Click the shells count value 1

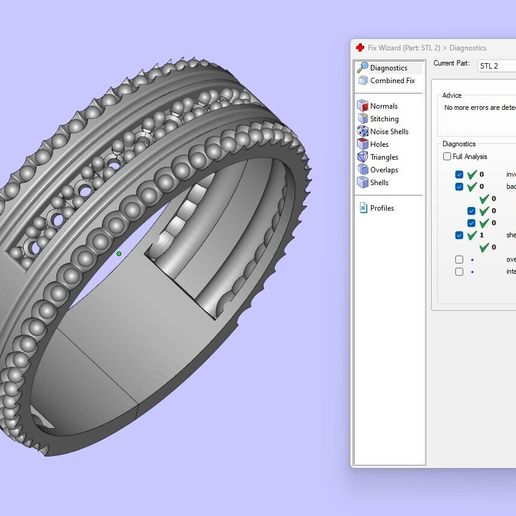click(481, 235)
